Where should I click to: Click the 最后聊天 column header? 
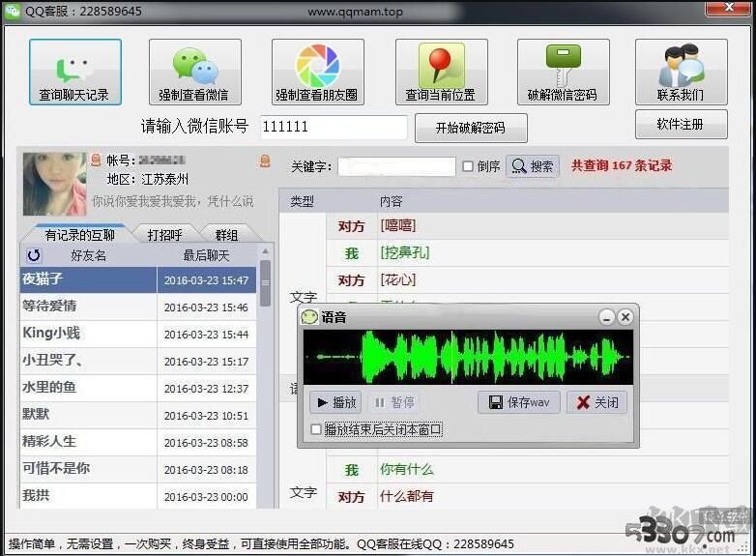[x=206, y=255]
